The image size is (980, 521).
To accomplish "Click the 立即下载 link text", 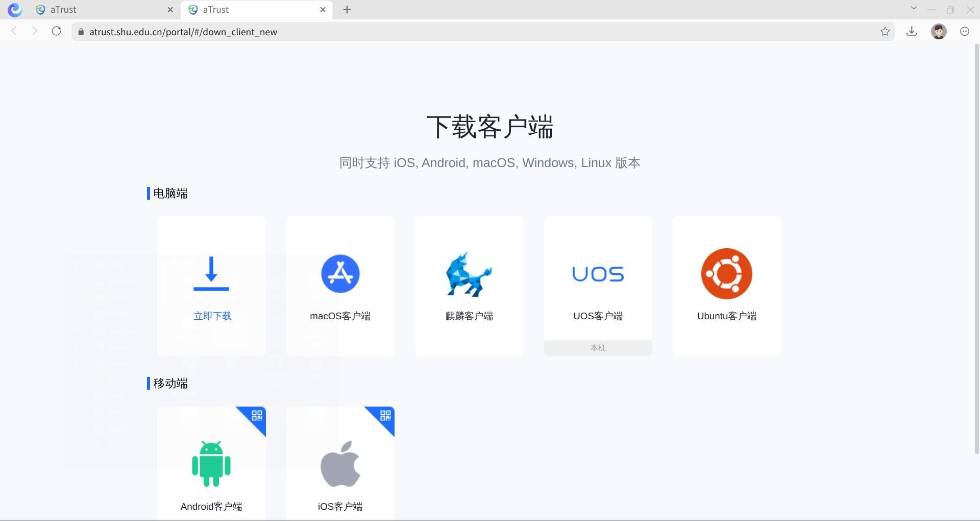I will [x=212, y=316].
